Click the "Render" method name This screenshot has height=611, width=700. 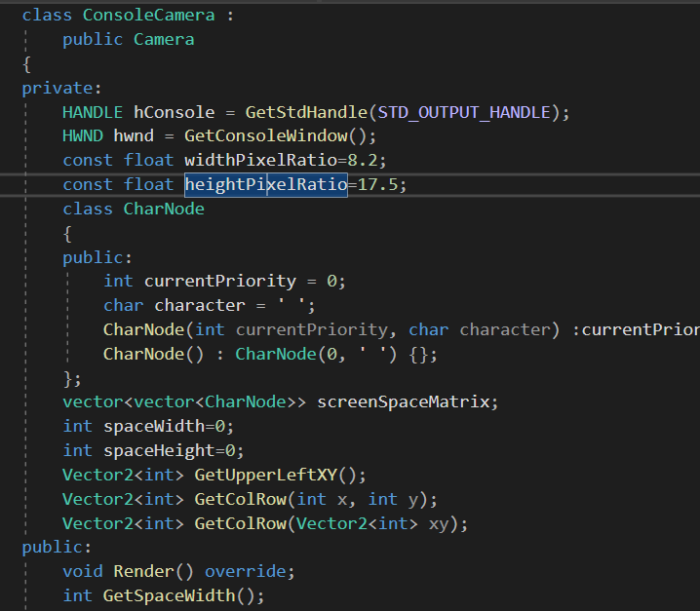pyautogui.click(x=143, y=571)
